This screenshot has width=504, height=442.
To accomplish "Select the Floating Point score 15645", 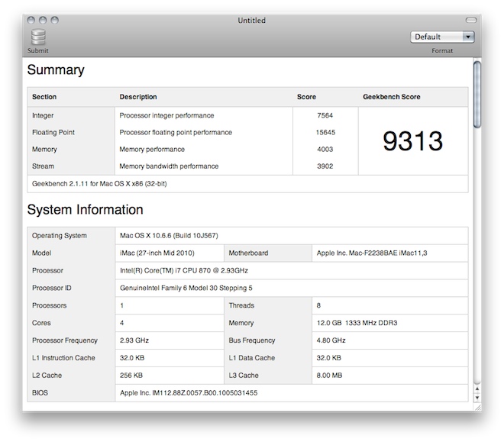I will coord(324,133).
